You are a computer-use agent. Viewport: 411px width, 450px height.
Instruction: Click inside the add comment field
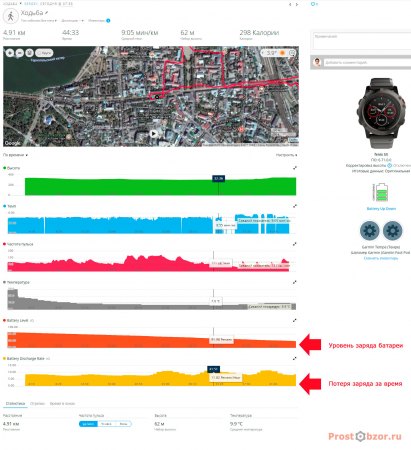367,62
